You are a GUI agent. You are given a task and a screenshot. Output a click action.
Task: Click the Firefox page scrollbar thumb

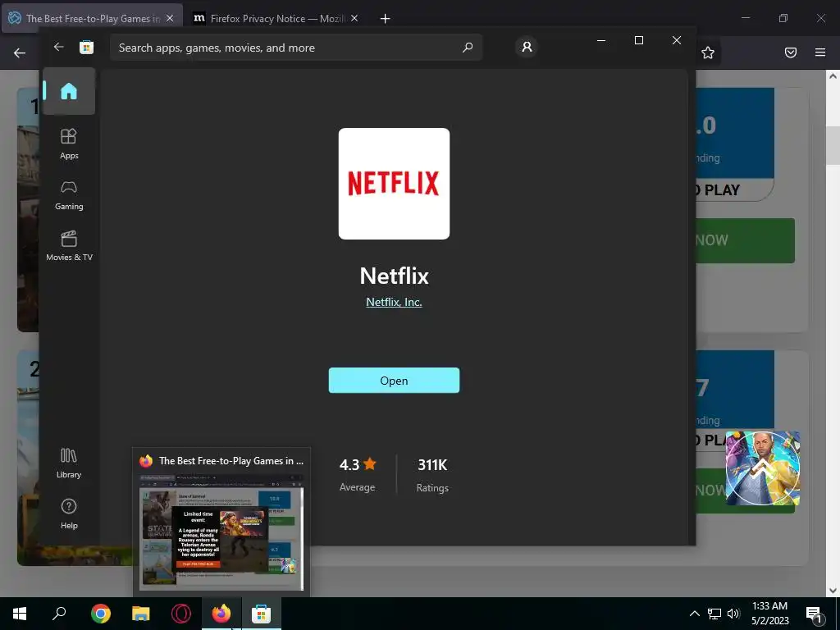tap(833, 146)
